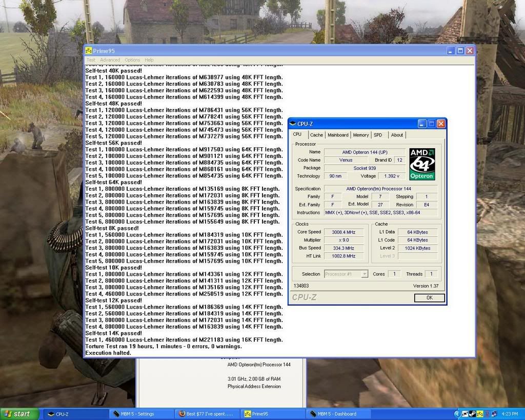Click the Technology value '90 nm'
Screen dimensions: 525x420
click(x=335, y=176)
